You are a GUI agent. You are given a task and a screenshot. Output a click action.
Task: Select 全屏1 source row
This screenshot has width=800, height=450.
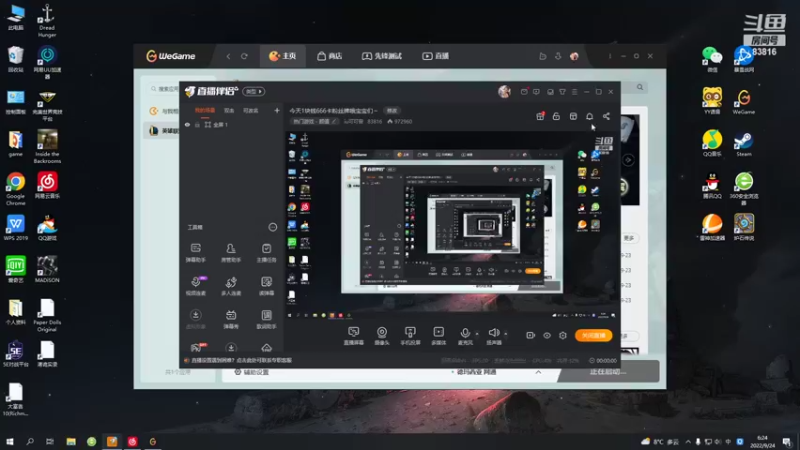(x=232, y=124)
